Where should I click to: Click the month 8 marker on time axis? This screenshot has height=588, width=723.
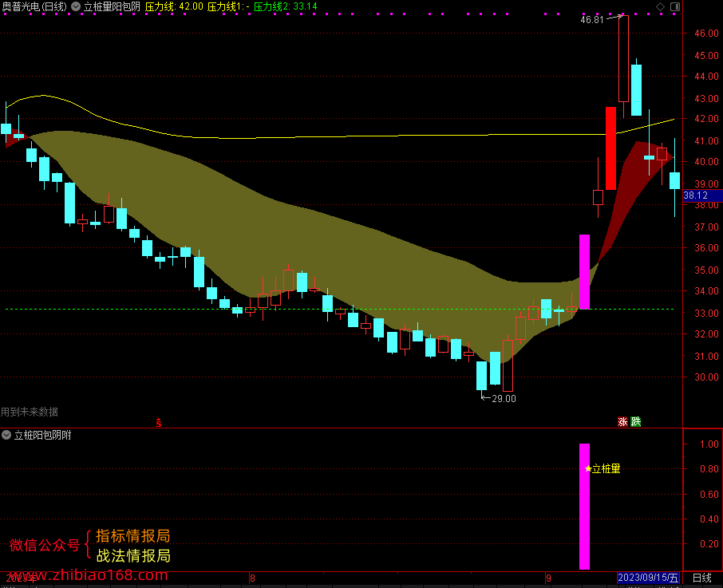pyautogui.click(x=252, y=578)
